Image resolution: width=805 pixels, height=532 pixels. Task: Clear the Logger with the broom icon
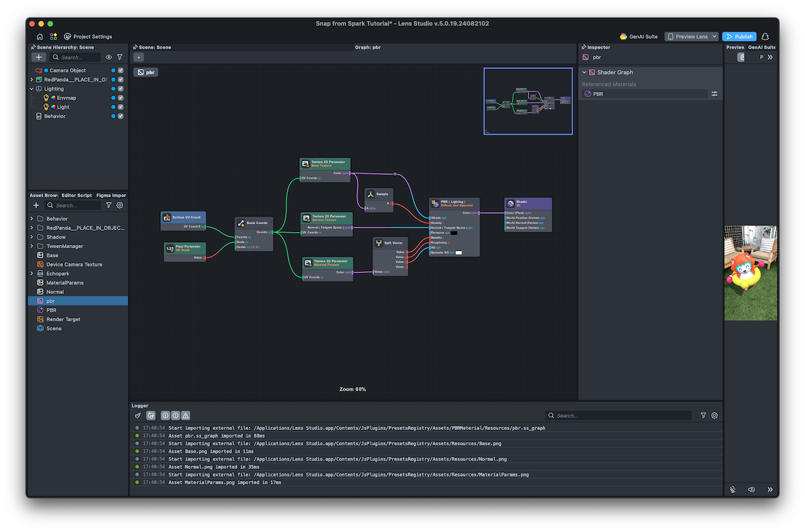pyautogui.click(x=138, y=416)
